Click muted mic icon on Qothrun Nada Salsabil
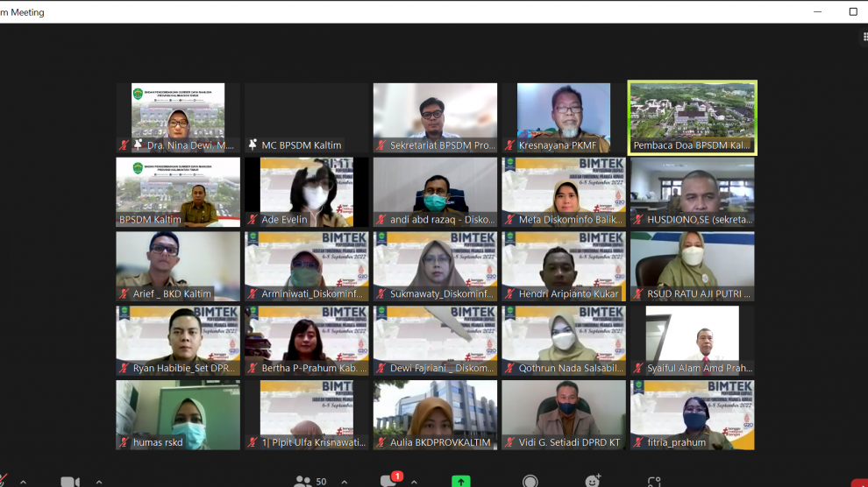The height and width of the screenshot is (487, 868). [509, 368]
